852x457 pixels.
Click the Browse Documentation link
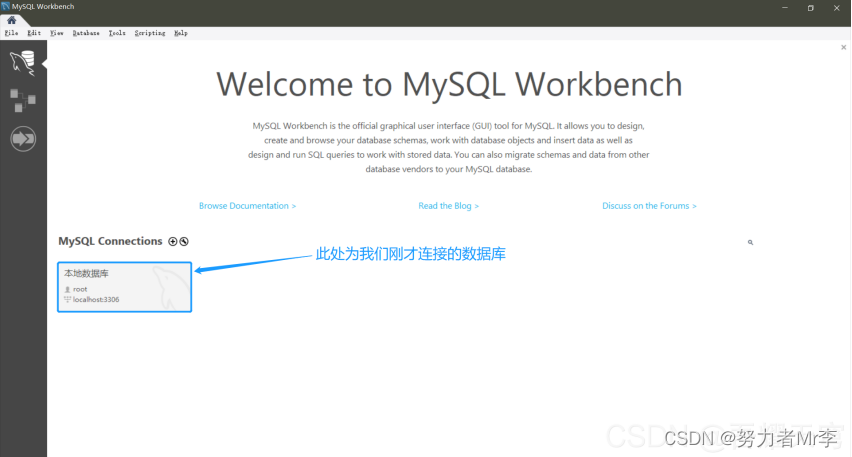tap(247, 206)
